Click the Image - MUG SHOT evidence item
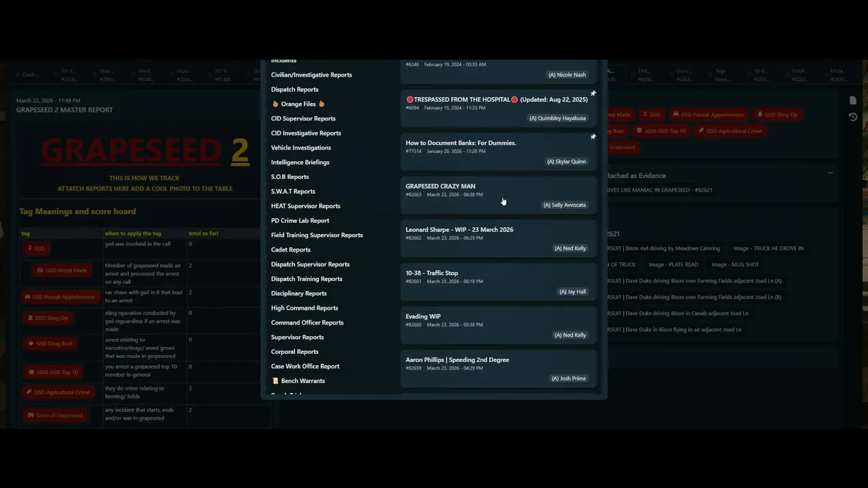Image resolution: width=868 pixels, height=488 pixels. (735, 264)
